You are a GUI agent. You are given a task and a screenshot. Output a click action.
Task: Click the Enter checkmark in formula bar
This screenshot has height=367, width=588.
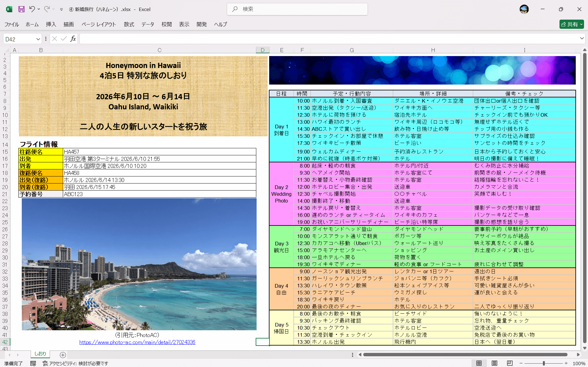tap(63, 39)
